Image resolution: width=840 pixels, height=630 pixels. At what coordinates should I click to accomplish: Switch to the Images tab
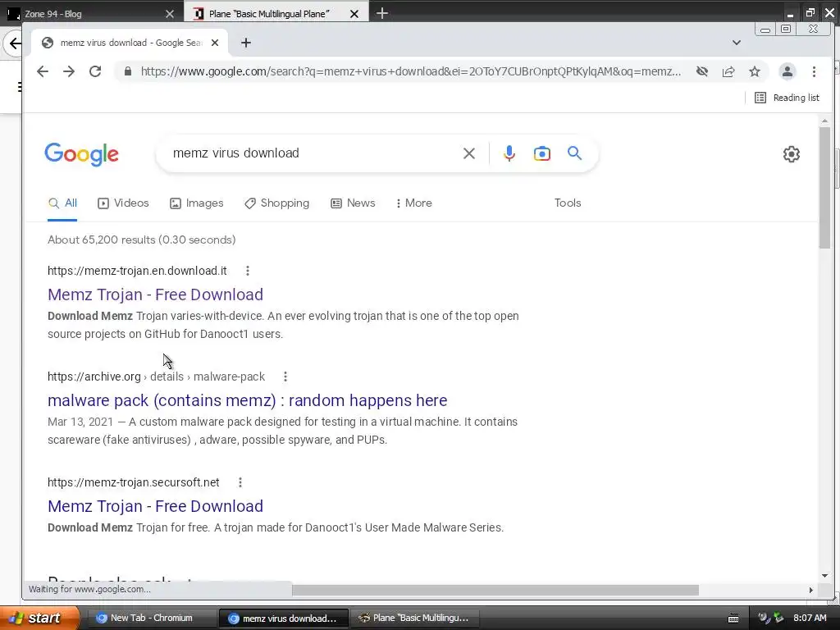(x=197, y=203)
